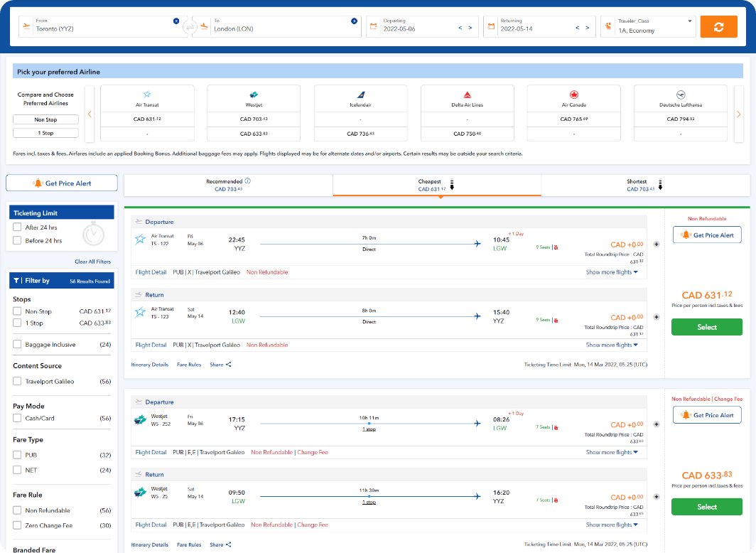Show previous airlines in carousel
Image resolution: width=756 pixels, height=553 pixels.
tap(90, 114)
